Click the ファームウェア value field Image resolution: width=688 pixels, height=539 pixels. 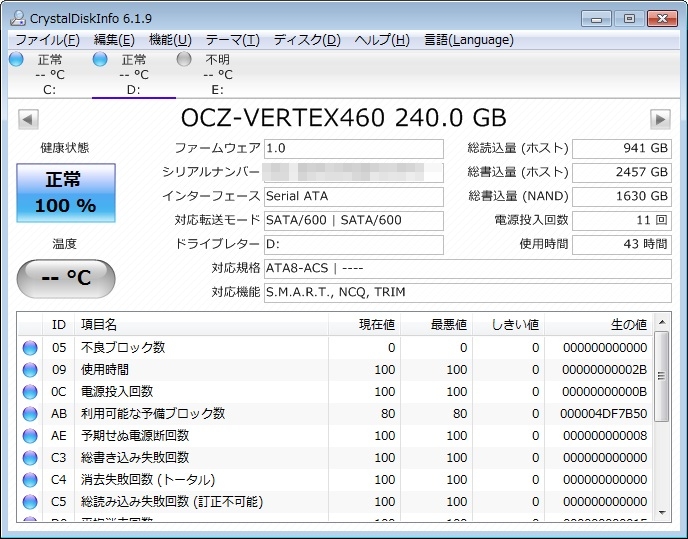click(x=353, y=149)
